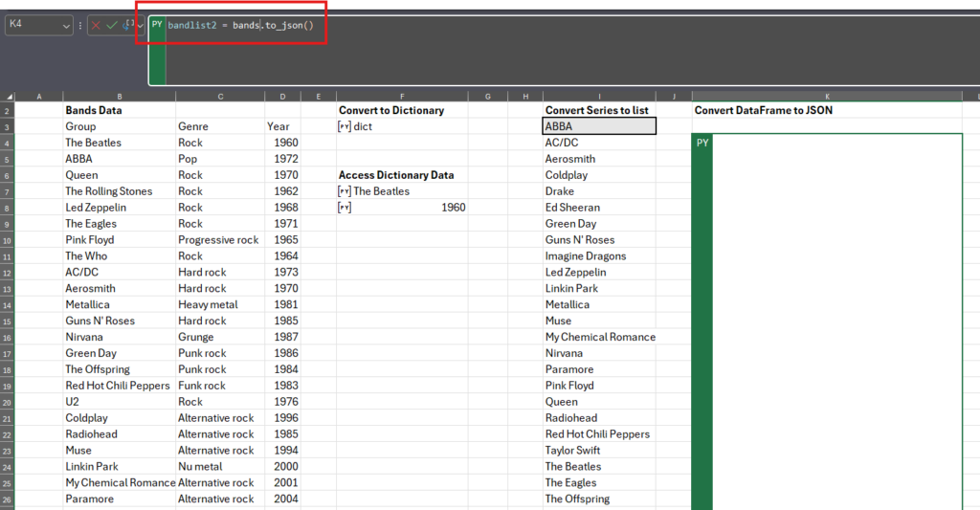Select column I header
980x510 pixels.
coord(599,97)
